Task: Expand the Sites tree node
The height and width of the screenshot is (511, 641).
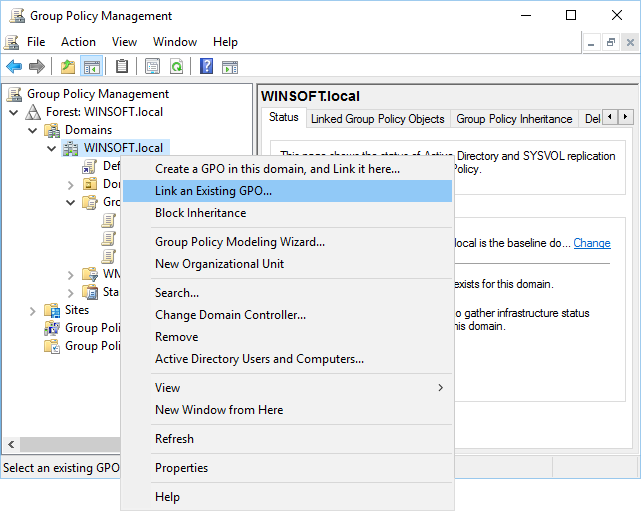Action: [x=33, y=311]
